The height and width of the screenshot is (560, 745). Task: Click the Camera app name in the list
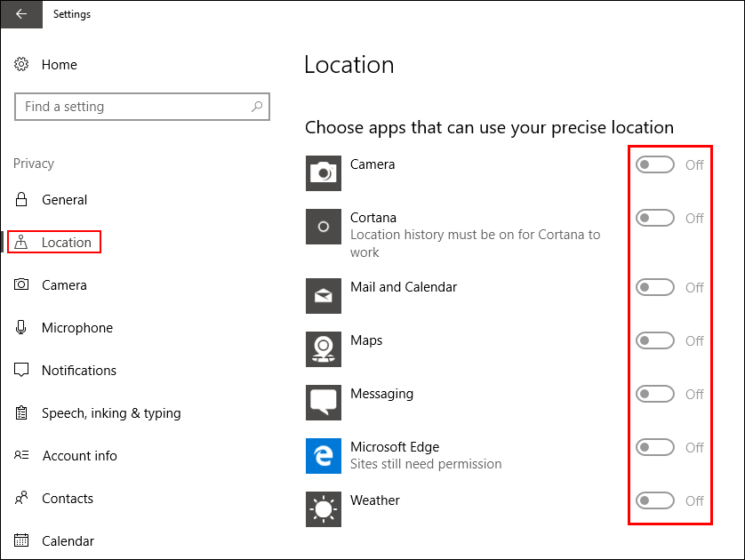(x=372, y=164)
